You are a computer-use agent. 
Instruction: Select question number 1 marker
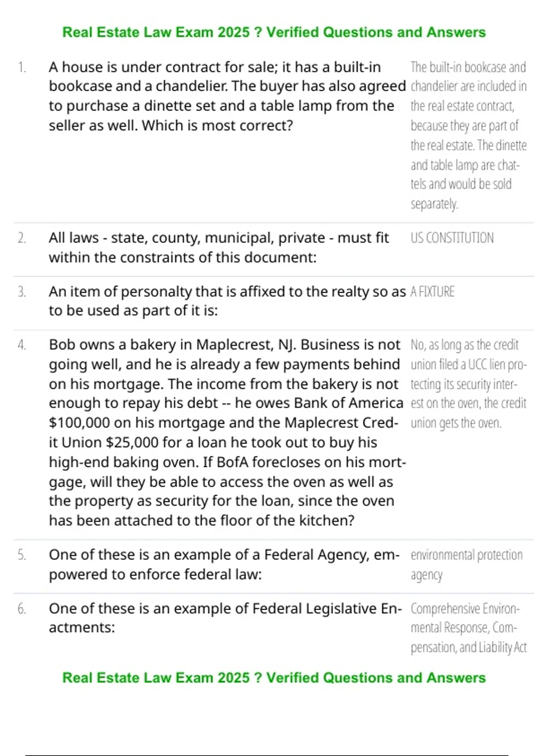(22, 68)
